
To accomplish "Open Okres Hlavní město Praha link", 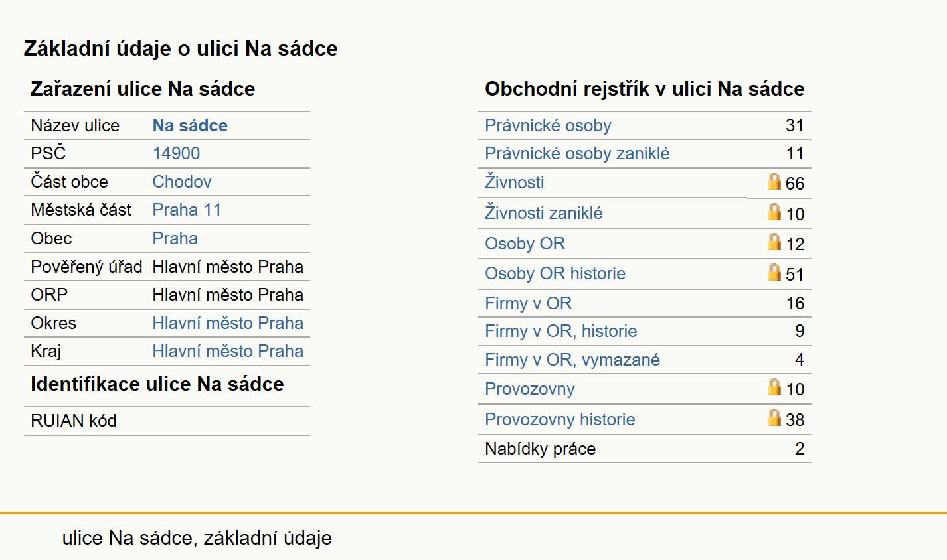I will tap(228, 323).
